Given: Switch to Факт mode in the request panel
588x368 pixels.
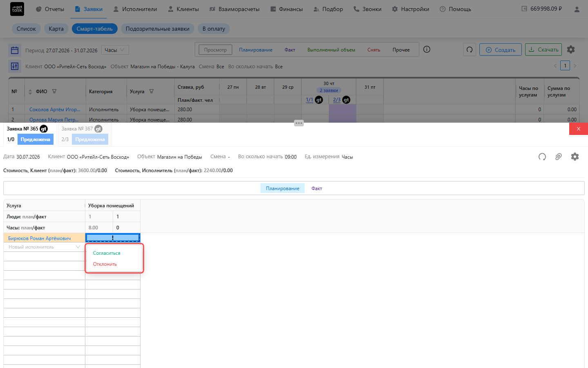Looking at the screenshot, I should coord(317,188).
